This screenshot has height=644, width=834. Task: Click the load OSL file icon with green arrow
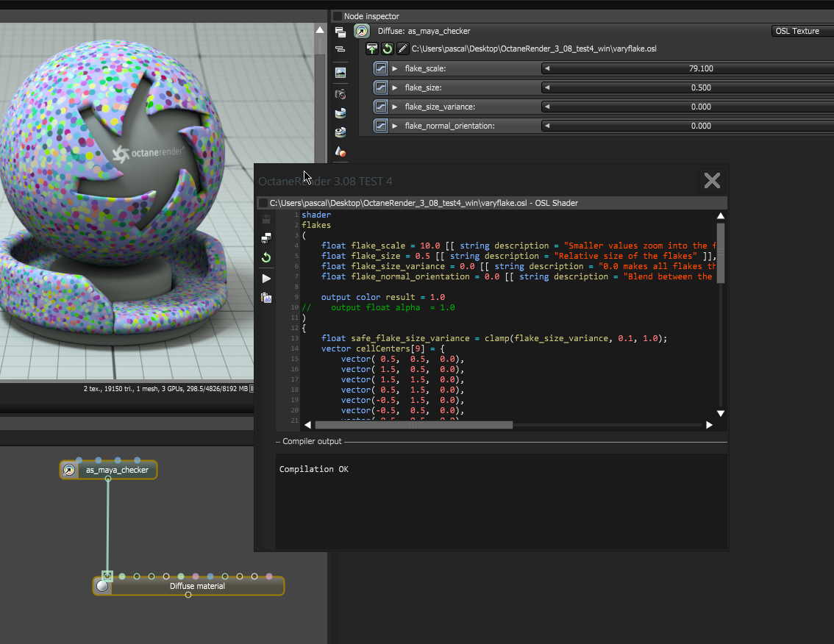372,49
